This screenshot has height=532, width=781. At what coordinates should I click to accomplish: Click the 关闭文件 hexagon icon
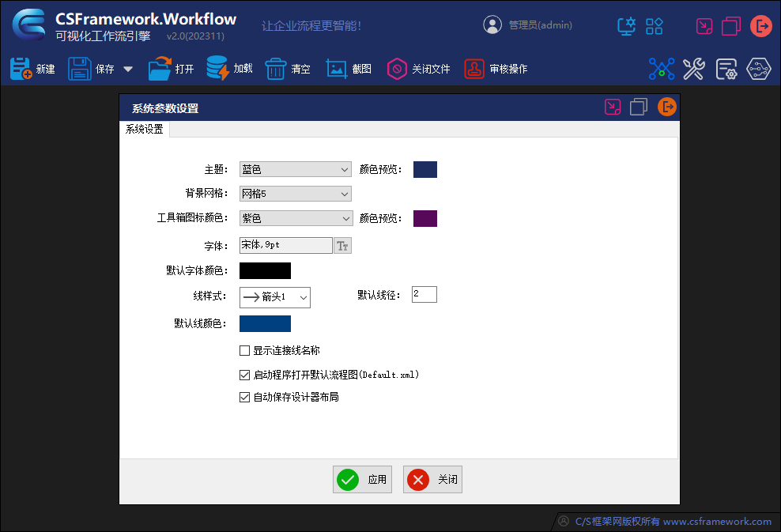pos(397,68)
